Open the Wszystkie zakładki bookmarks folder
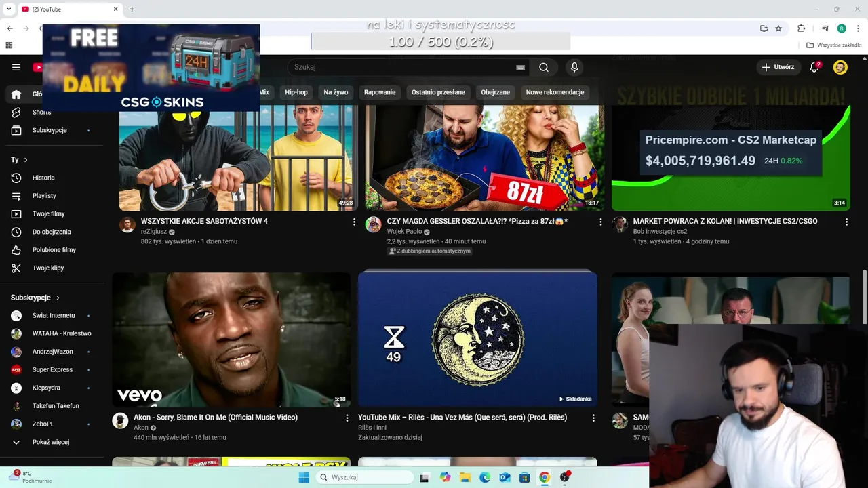Image resolution: width=868 pixels, height=488 pixels. click(x=834, y=45)
